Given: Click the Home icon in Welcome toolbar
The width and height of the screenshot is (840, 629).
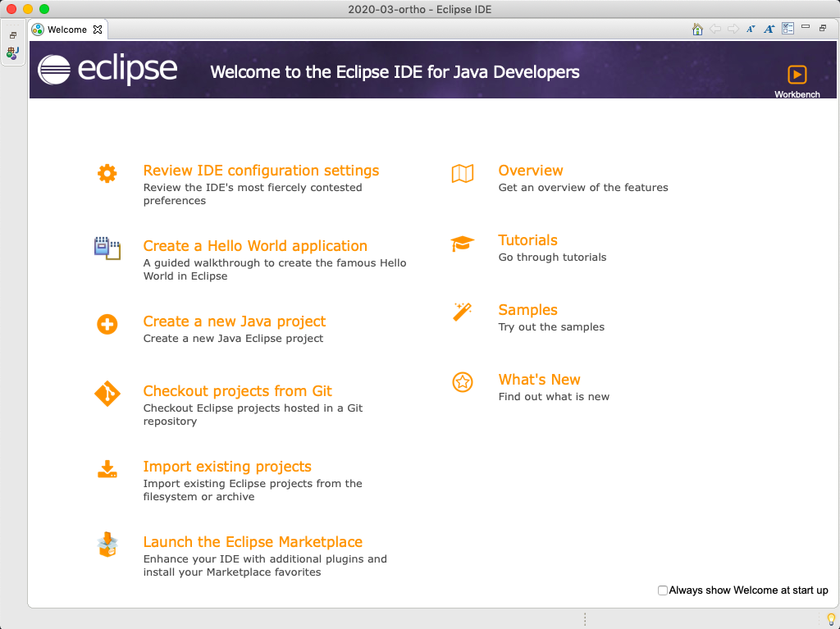Looking at the screenshot, I should 697,29.
